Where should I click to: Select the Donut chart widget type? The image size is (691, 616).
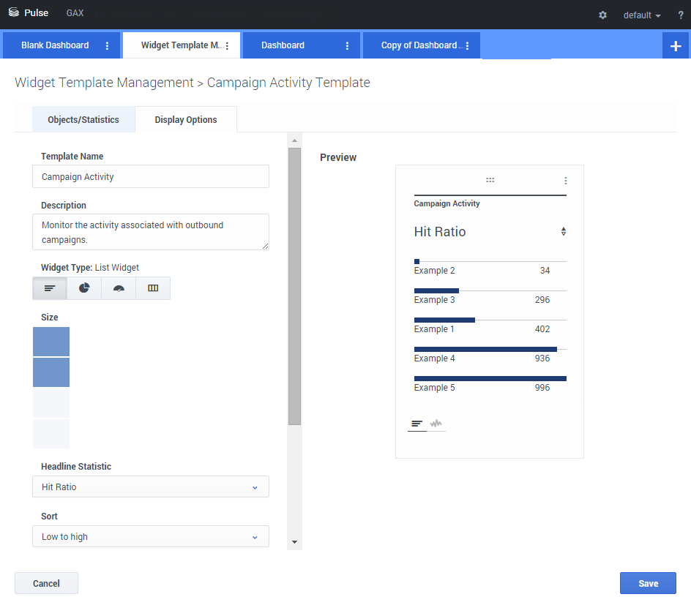[84, 288]
